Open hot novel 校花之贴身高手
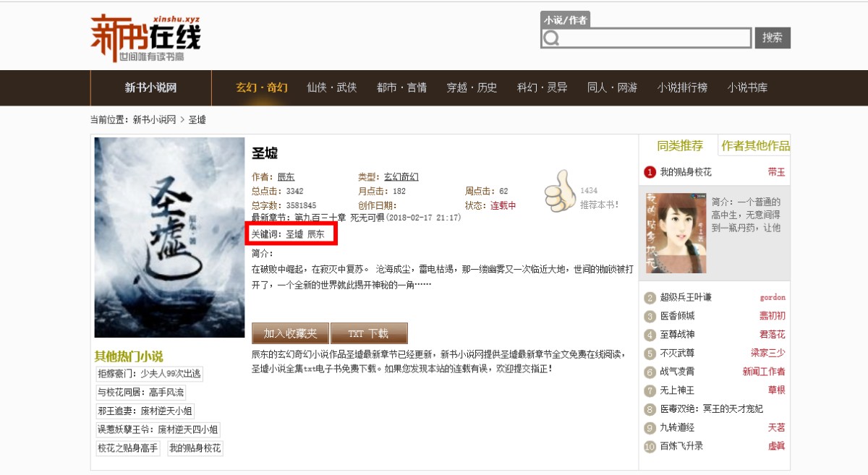 [127, 448]
